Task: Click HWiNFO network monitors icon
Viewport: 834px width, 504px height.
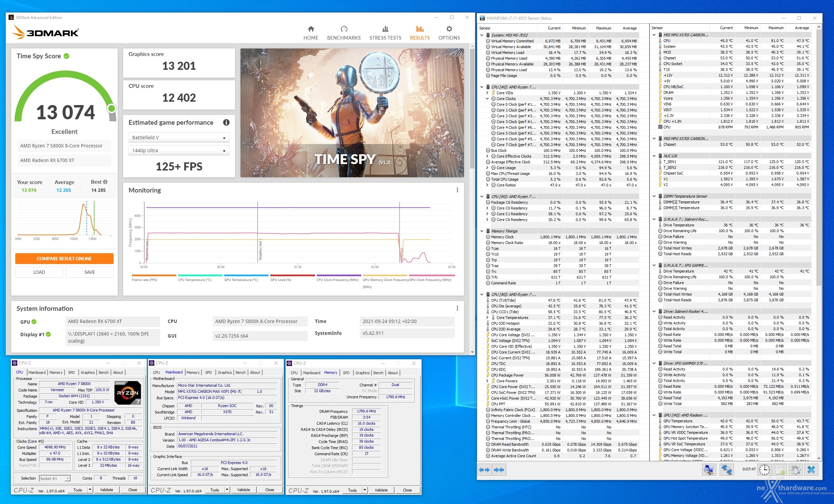Action: click(726, 470)
